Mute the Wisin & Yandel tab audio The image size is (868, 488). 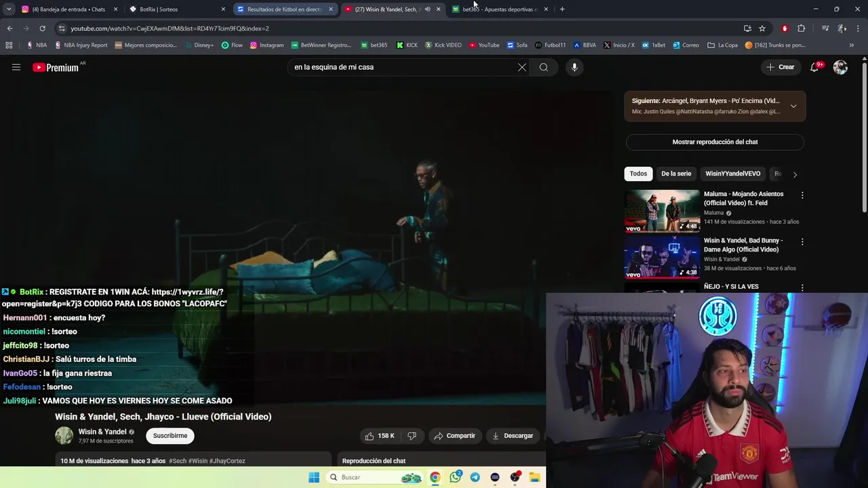pos(427,9)
